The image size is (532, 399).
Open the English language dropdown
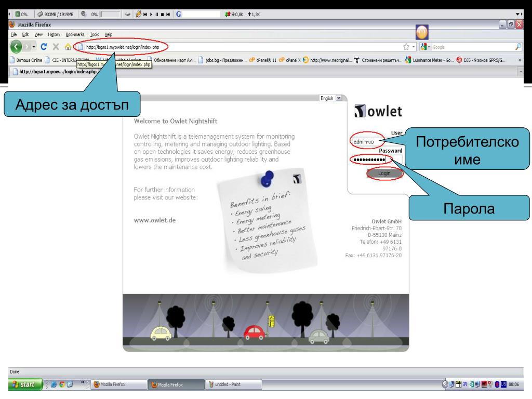[x=330, y=98]
